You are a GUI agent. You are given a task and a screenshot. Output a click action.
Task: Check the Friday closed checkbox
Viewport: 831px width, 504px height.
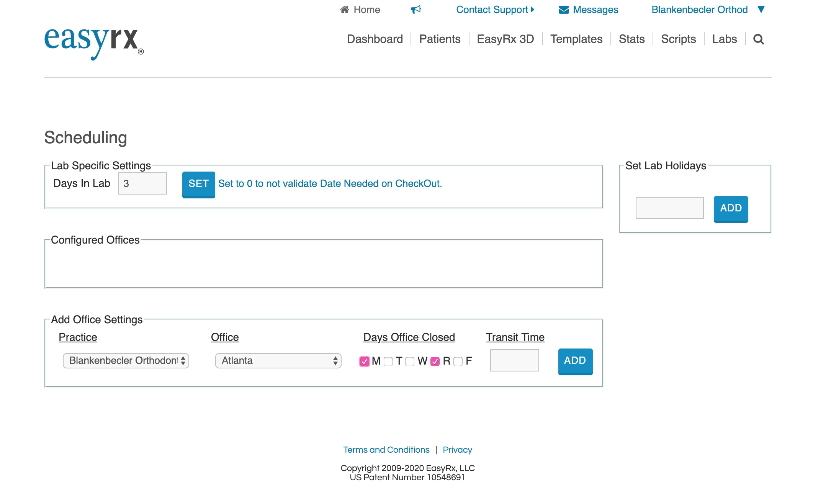[458, 361]
